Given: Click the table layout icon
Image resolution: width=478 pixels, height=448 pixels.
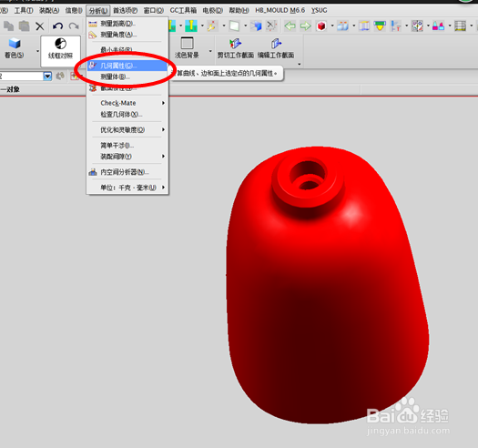Looking at the screenshot, I should pyautogui.click(x=461, y=25).
